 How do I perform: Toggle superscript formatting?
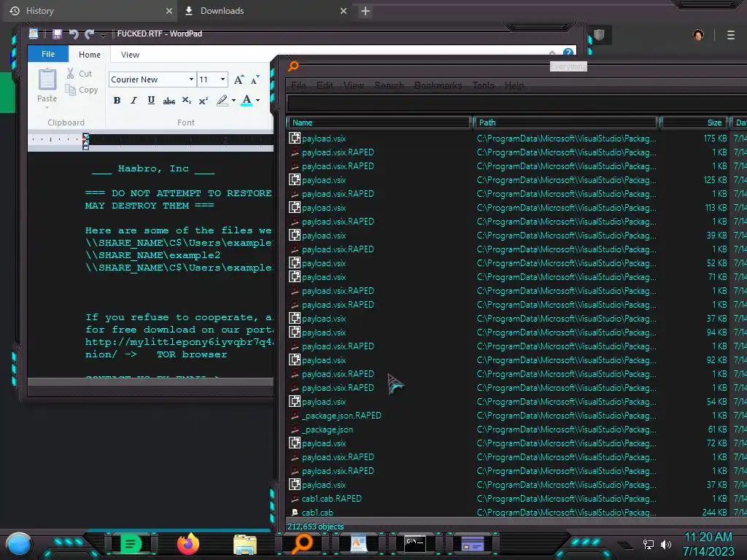point(204,101)
